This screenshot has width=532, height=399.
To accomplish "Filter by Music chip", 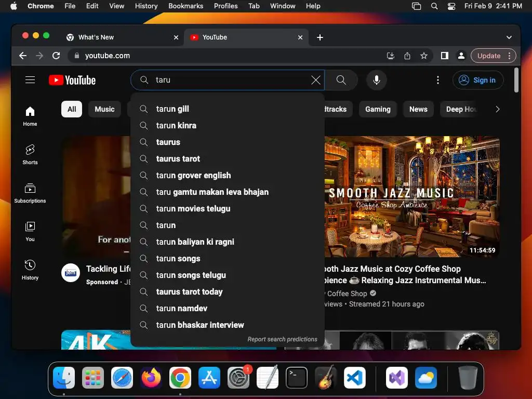I will pos(104,109).
